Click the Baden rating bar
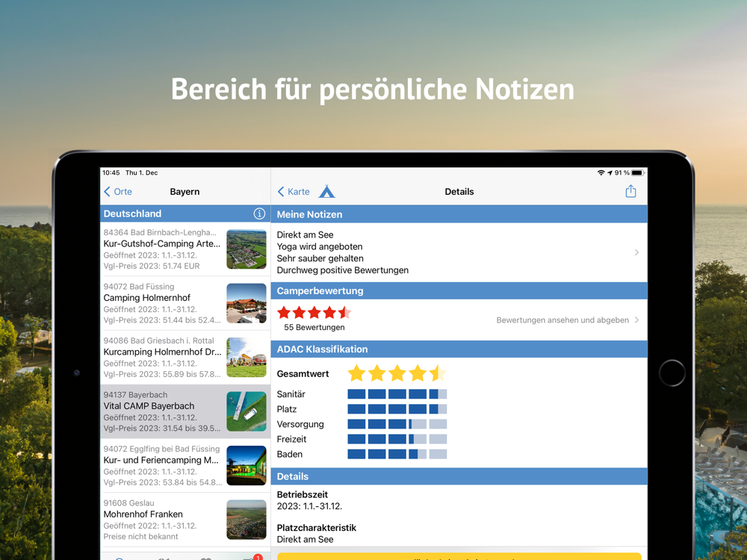Image resolution: width=747 pixels, height=560 pixels. click(x=397, y=454)
